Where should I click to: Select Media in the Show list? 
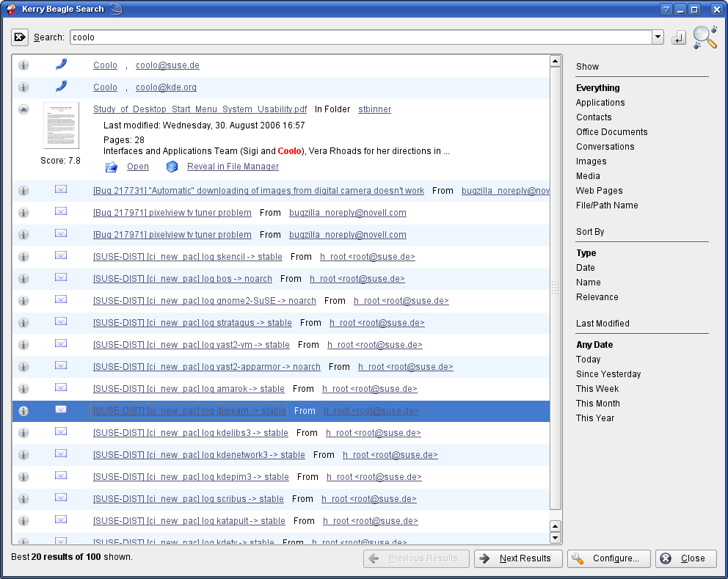[588, 176]
